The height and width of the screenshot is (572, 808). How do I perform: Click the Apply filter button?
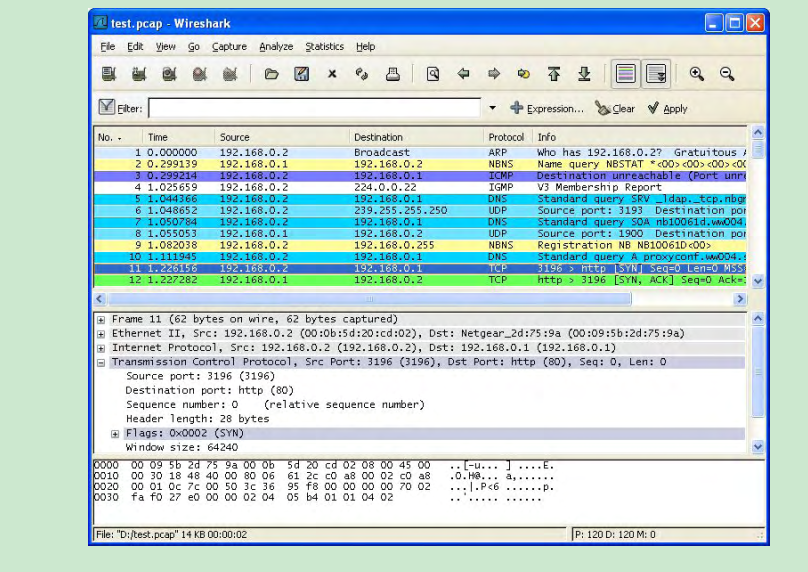click(x=667, y=109)
